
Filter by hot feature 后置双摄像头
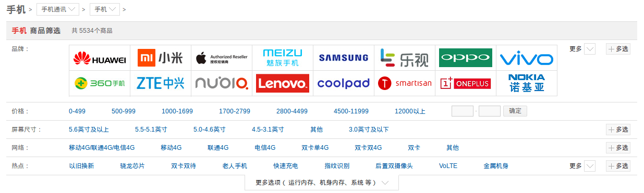[394, 166]
